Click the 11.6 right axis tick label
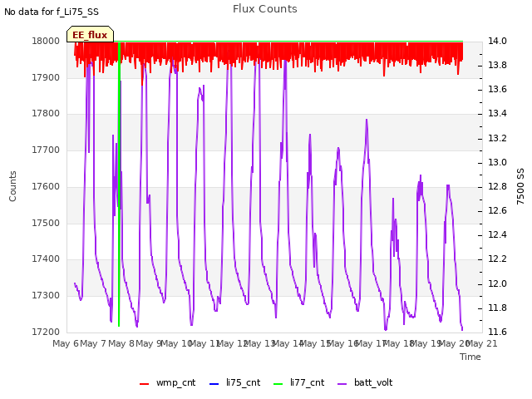Viewport: 532px width, 399px height. click(x=497, y=332)
